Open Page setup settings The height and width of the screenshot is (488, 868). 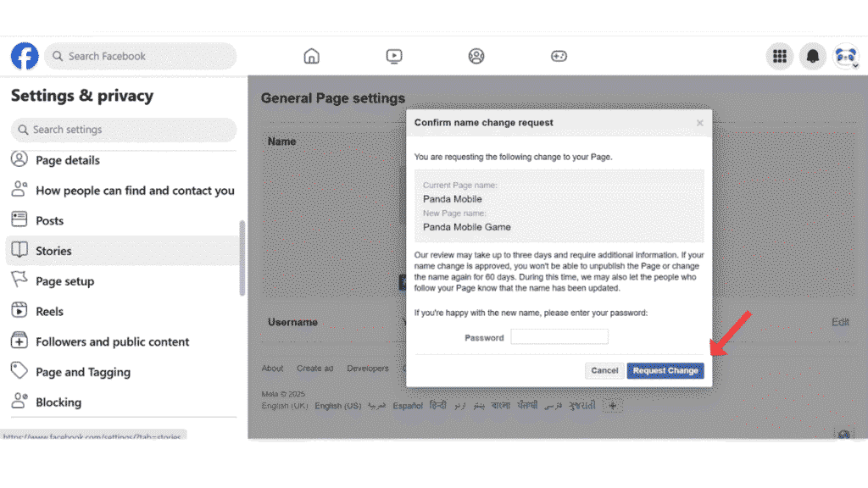tap(122, 281)
